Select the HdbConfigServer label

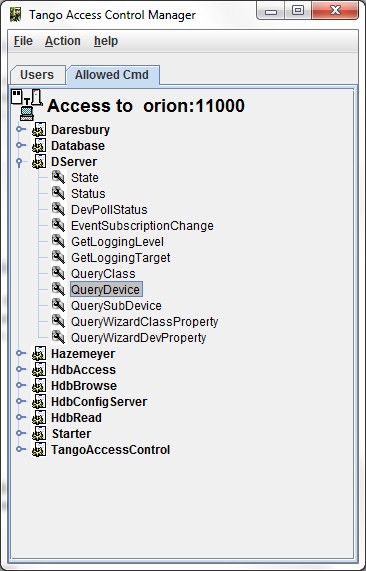99,402
